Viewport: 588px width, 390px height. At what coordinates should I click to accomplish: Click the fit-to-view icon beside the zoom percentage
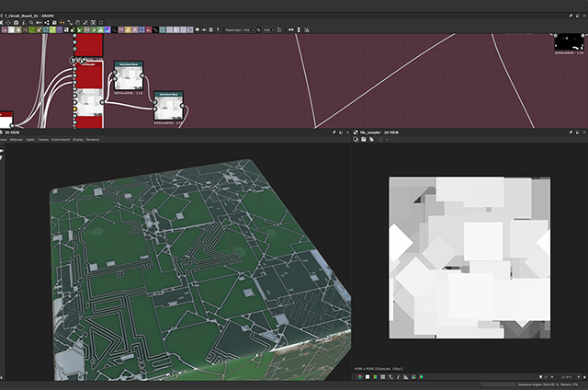coord(541,377)
